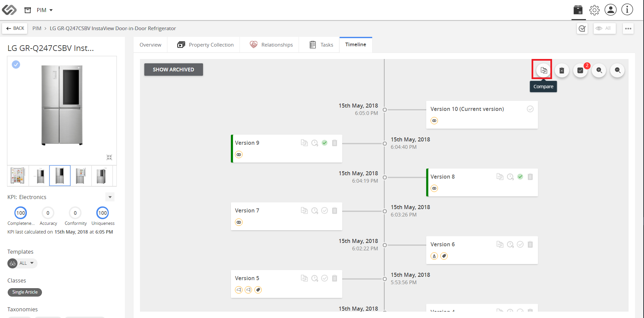Open the product box icon in top header

point(578,10)
